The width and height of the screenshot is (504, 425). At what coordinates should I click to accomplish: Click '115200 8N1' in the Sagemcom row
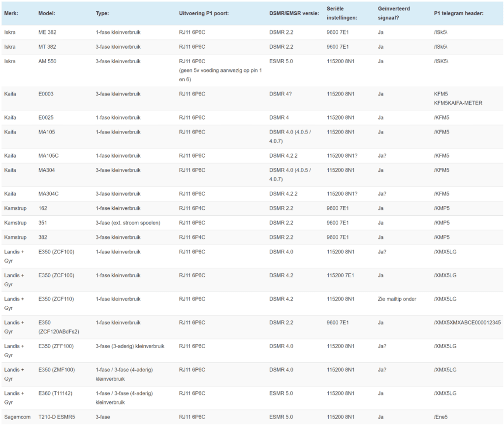(x=341, y=417)
